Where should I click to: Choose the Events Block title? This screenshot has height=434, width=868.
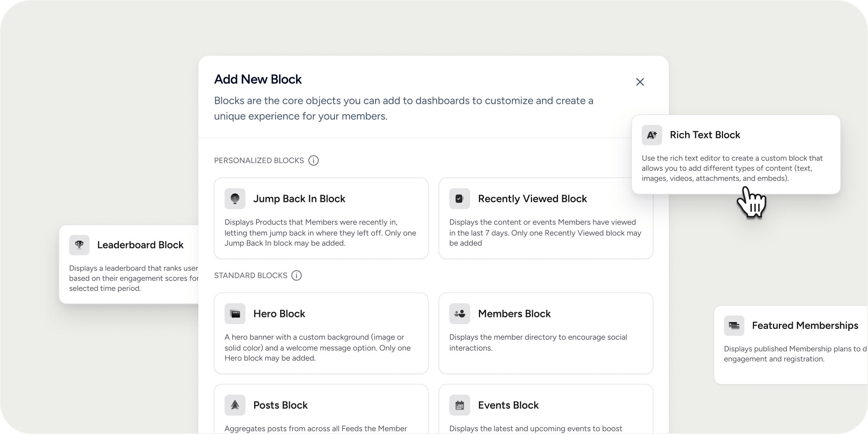[x=508, y=405]
